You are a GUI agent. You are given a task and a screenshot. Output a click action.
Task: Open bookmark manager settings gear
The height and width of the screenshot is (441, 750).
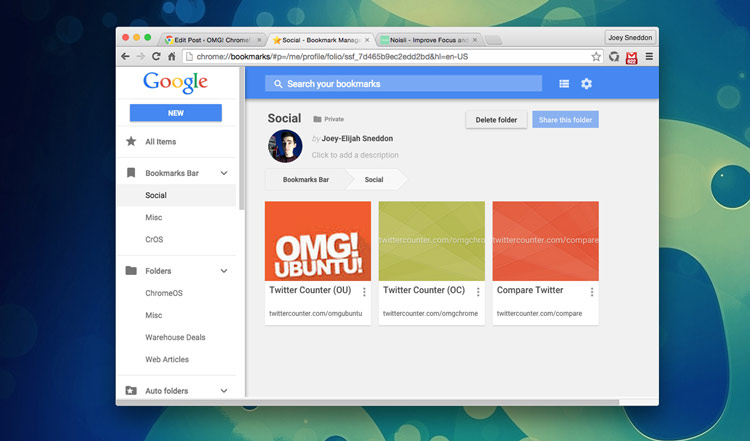click(586, 84)
